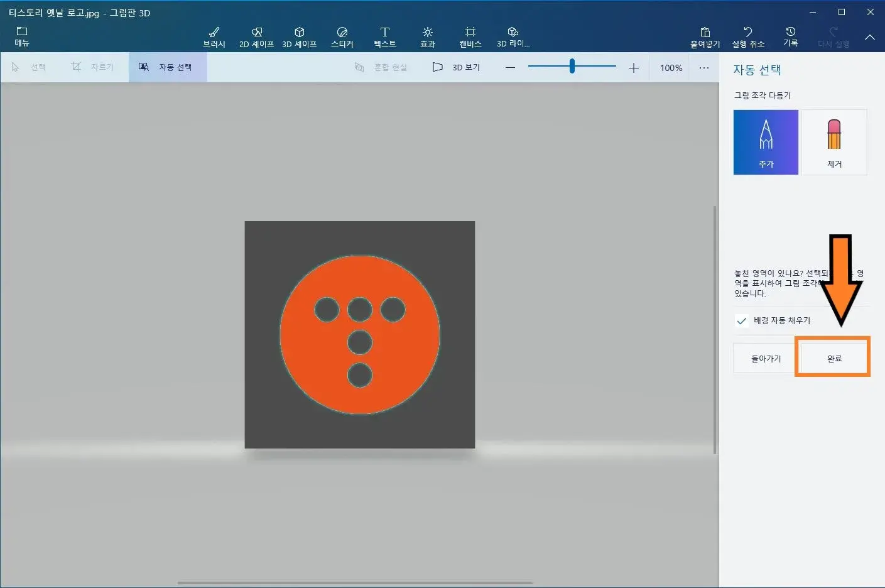Open the 효과 effects tab
Screen dimensions: 885x588
click(x=428, y=37)
